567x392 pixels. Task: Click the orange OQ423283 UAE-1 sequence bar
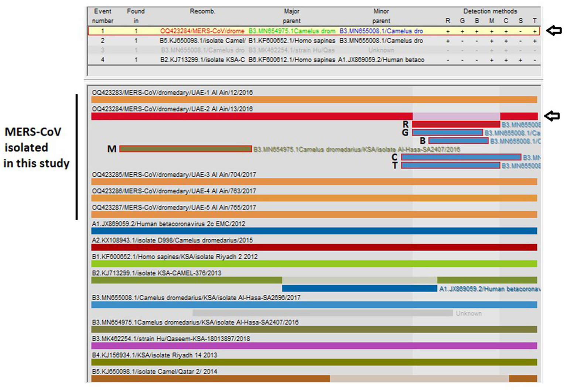point(314,100)
